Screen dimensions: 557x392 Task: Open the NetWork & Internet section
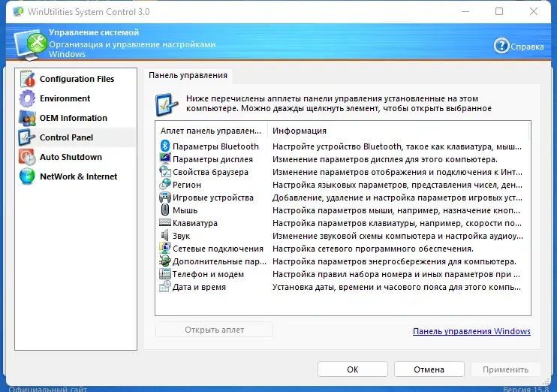[76, 176]
